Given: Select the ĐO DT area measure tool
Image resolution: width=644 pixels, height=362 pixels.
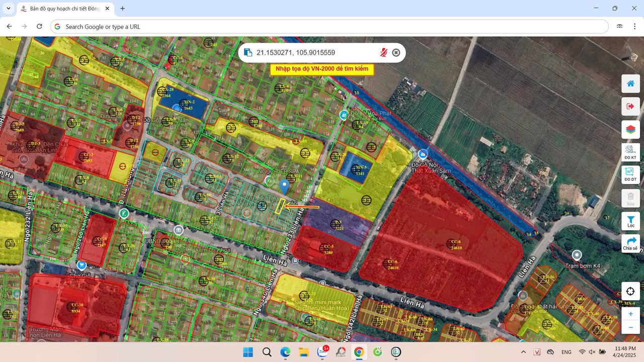Looking at the screenshot, I should [x=630, y=174].
